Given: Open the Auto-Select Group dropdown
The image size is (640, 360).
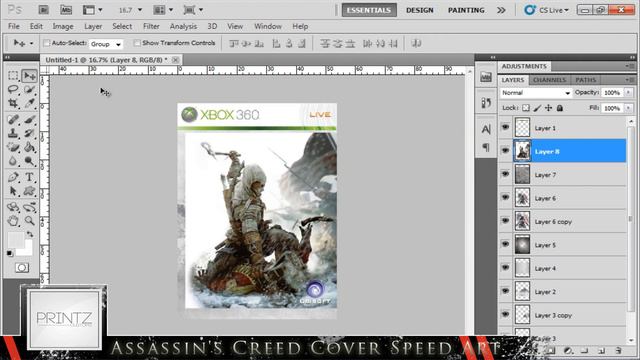Looking at the screenshot, I should pos(105,44).
